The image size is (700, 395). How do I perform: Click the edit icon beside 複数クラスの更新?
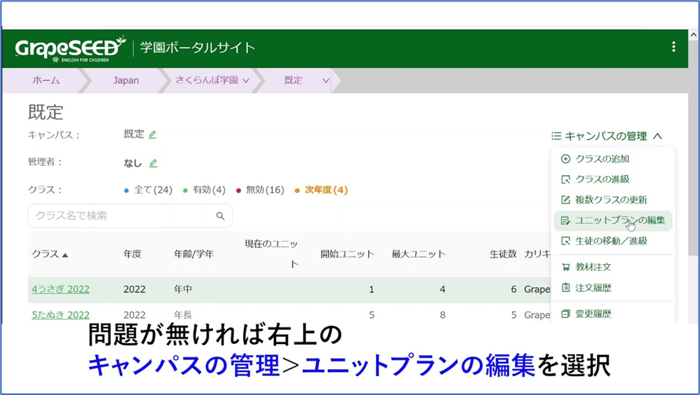[565, 200]
